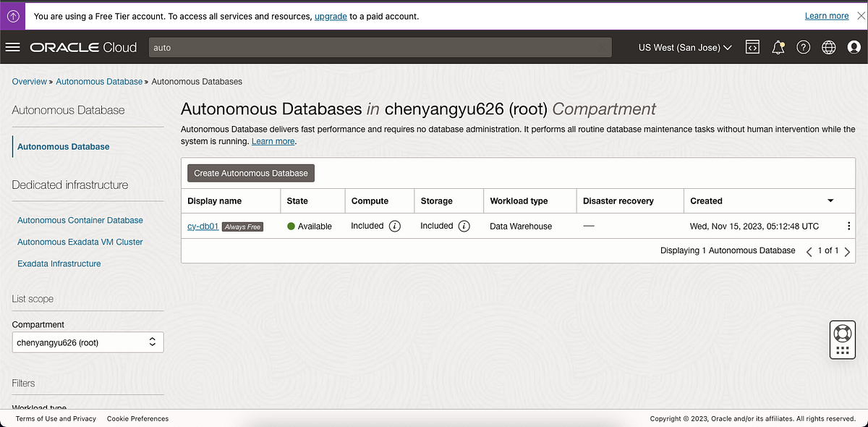Expand the US West (San Jose) region selector
The width and height of the screenshot is (868, 427).
[x=685, y=48]
